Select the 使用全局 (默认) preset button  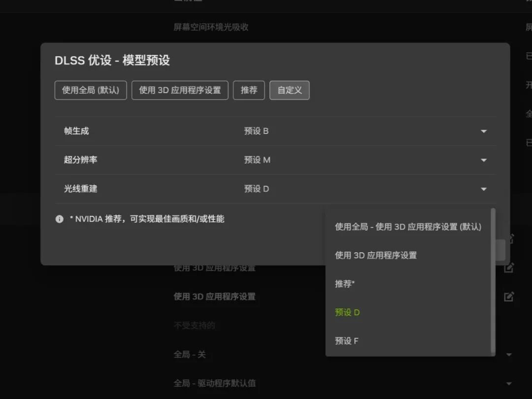tap(91, 90)
